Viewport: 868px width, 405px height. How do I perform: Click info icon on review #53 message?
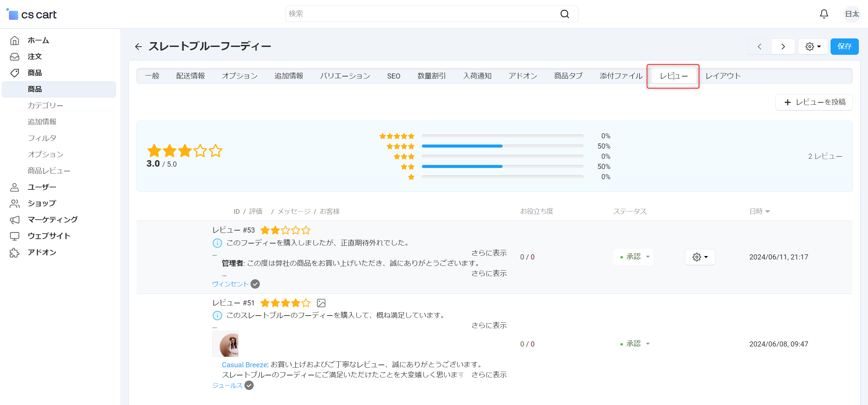217,243
